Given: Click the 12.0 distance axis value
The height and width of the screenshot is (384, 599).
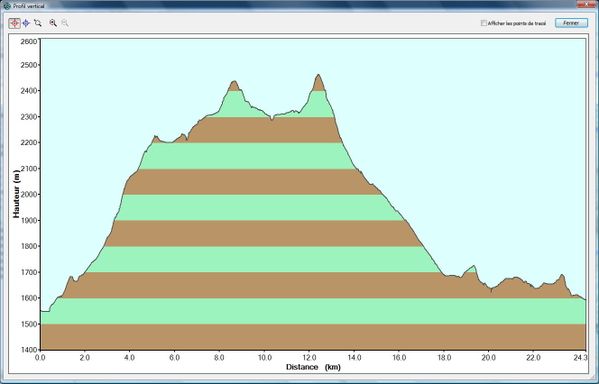Looking at the screenshot, I should [309, 358].
